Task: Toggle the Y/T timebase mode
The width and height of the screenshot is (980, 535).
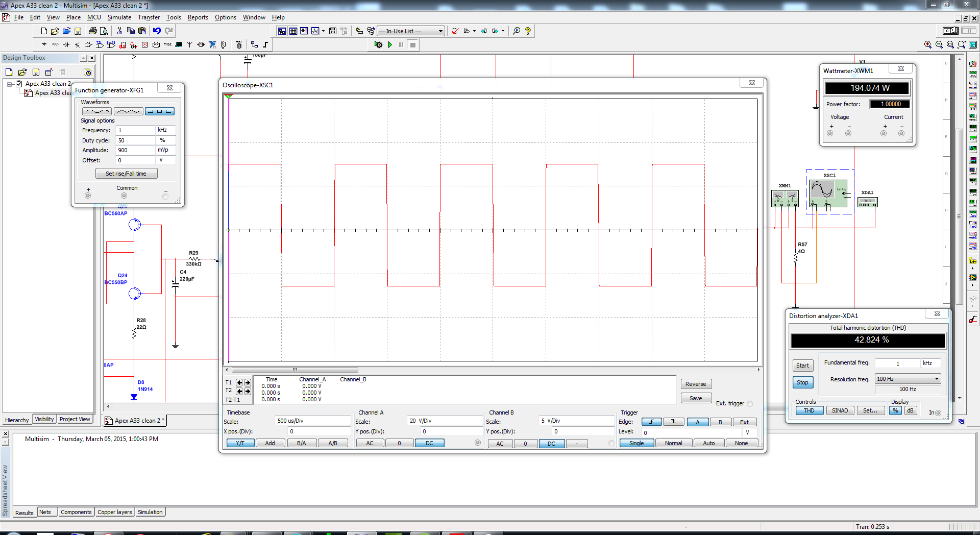Action: [240, 443]
